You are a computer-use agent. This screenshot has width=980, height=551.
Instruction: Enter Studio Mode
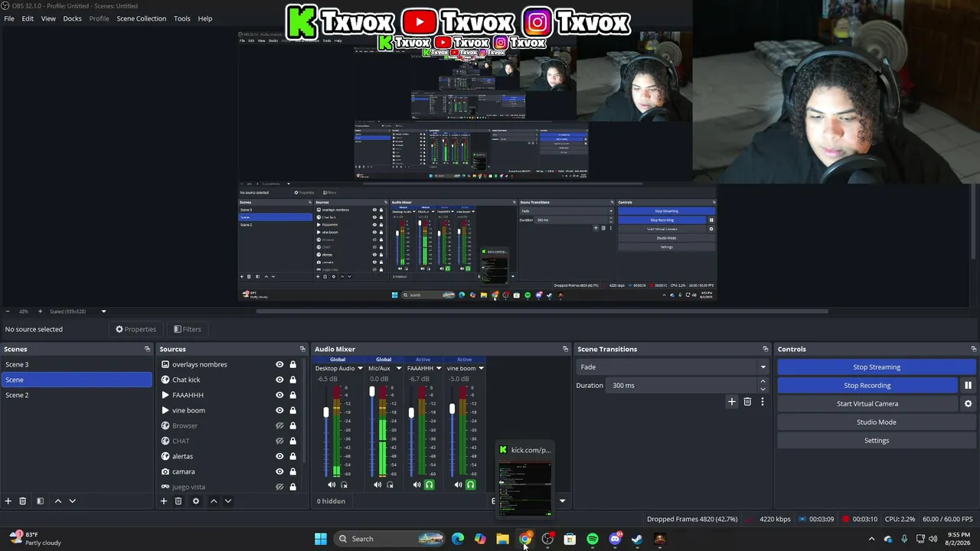click(877, 422)
